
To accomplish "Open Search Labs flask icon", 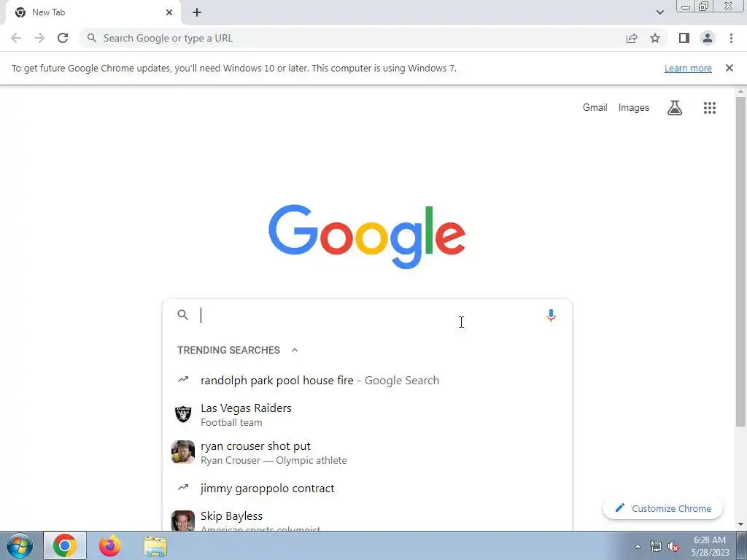I will point(675,108).
